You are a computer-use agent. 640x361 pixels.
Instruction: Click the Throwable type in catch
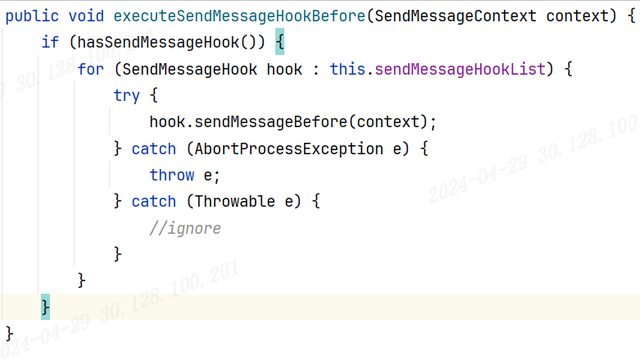(x=235, y=201)
